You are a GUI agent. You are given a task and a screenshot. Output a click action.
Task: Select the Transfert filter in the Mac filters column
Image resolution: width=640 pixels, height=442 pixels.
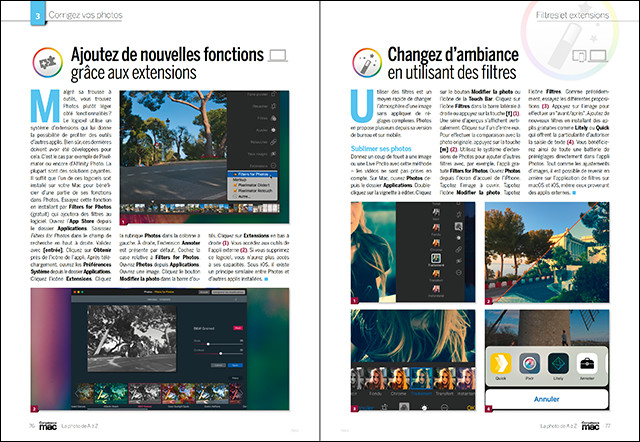pos(436,275)
